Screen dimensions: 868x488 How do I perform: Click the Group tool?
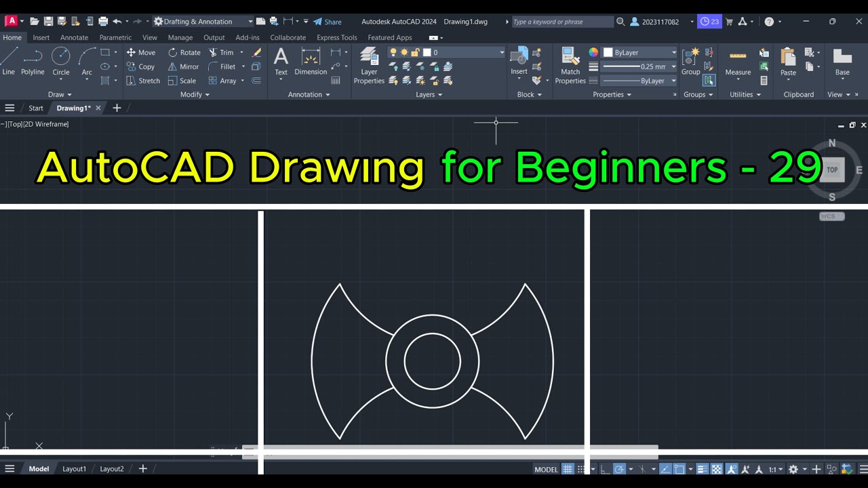pyautogui.click(x=690, y=62)
